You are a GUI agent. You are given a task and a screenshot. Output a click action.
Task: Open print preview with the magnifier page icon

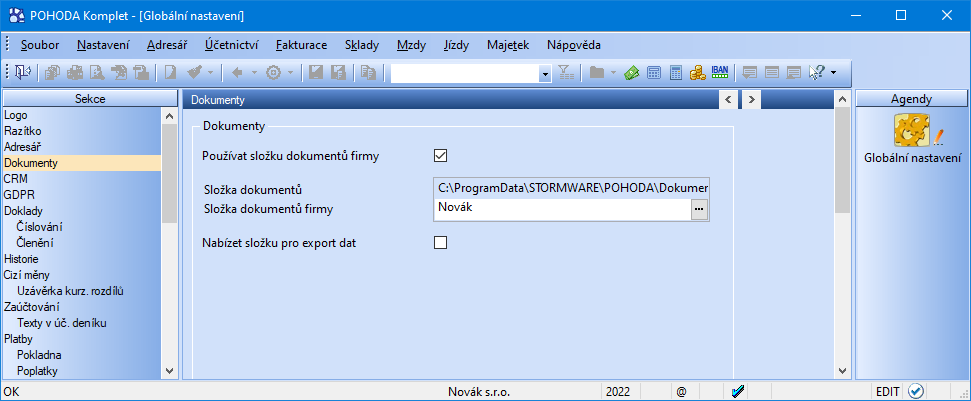[x=98, y=73]
